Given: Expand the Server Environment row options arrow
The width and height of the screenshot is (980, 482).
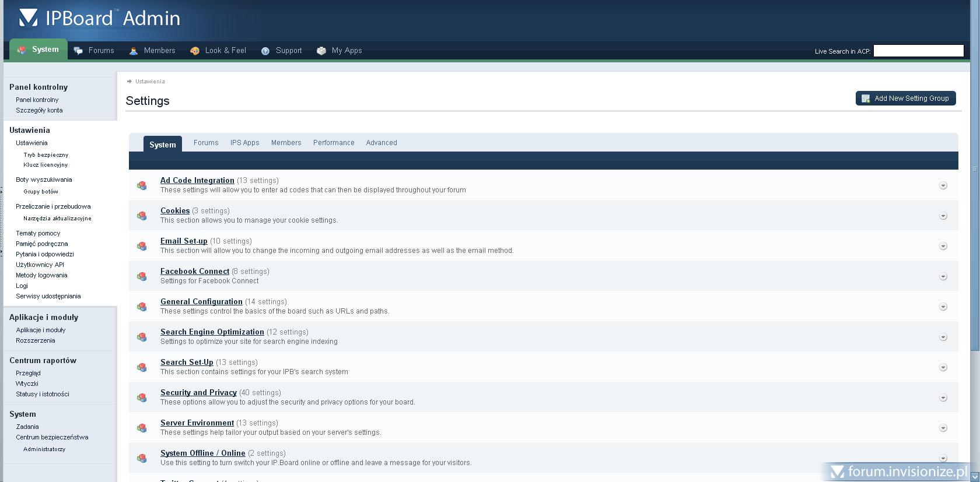Looking at the screenshot, I should pos(943,428).
